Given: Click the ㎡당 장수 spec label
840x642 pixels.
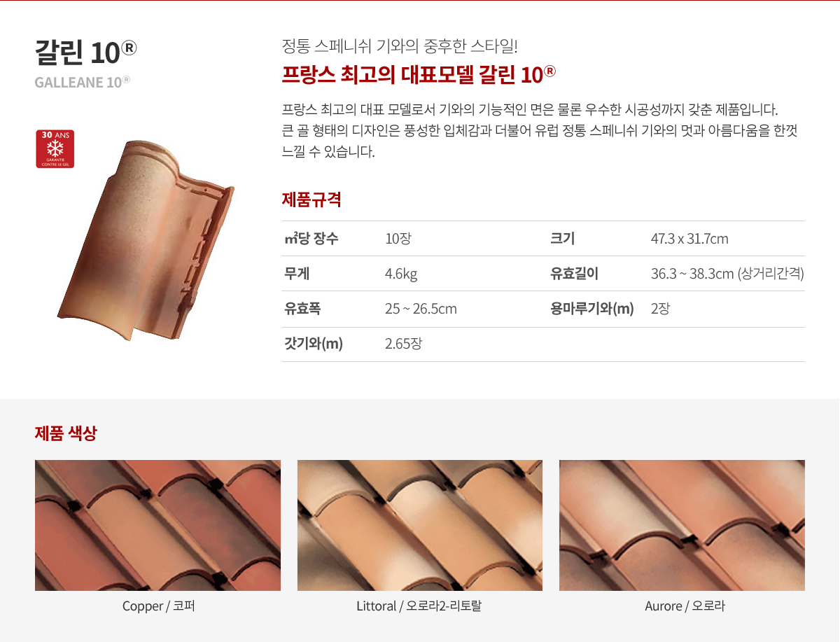Looking at the screenshot, I should [311, 239].
